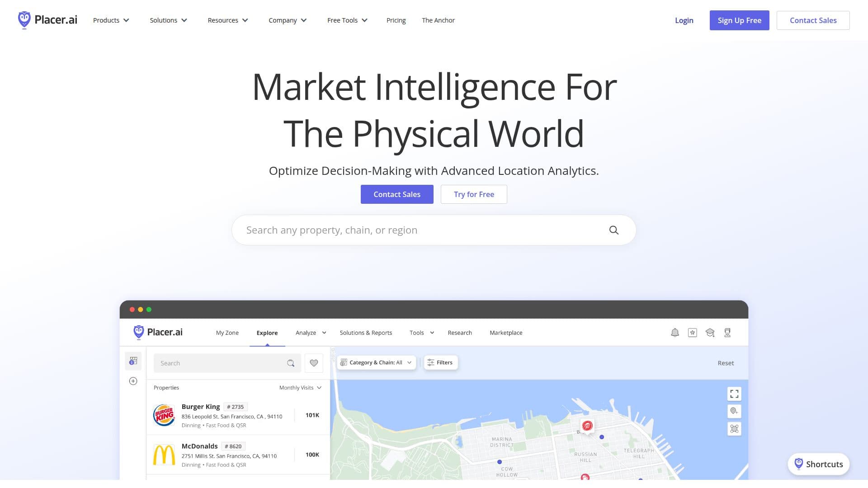
Task: Open the Shortcuts floating button
Action: pyautogui.click(x=819, y=464)
